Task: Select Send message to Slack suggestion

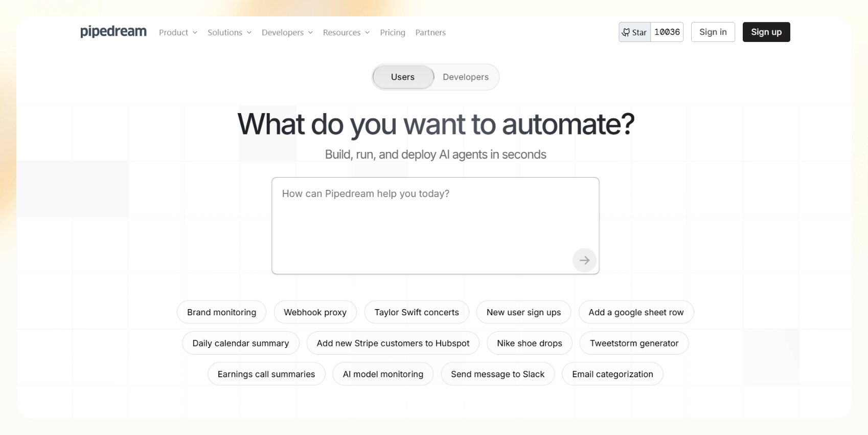Action: (x=498, y=374)
